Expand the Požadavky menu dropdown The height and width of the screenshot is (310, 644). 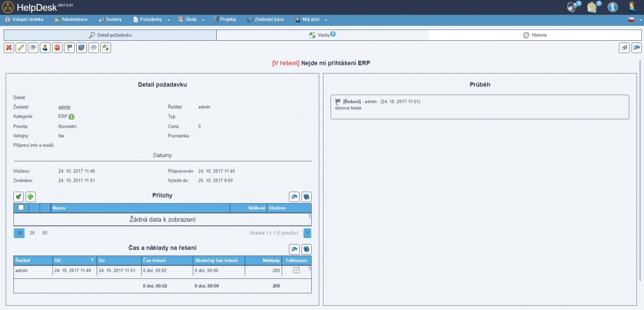pos(151,20)
